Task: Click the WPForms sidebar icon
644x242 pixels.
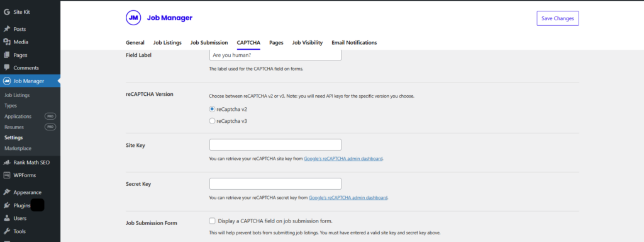Action: coord(6,175)
